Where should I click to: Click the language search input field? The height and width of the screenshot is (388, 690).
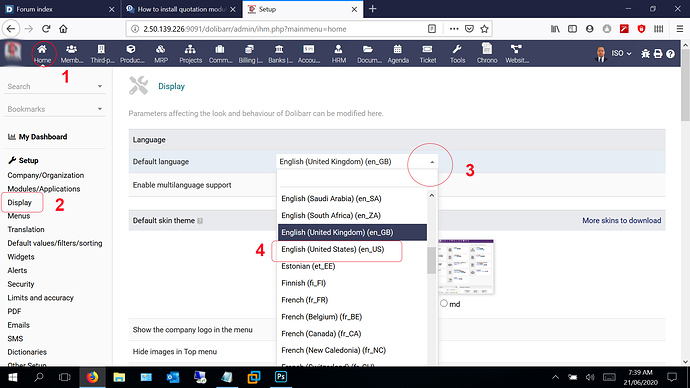357,179
